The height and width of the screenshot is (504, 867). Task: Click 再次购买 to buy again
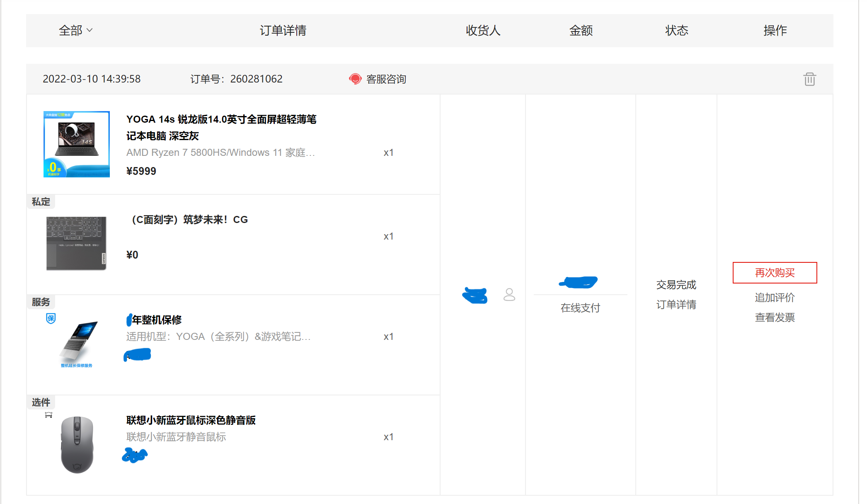coord(775,273)
